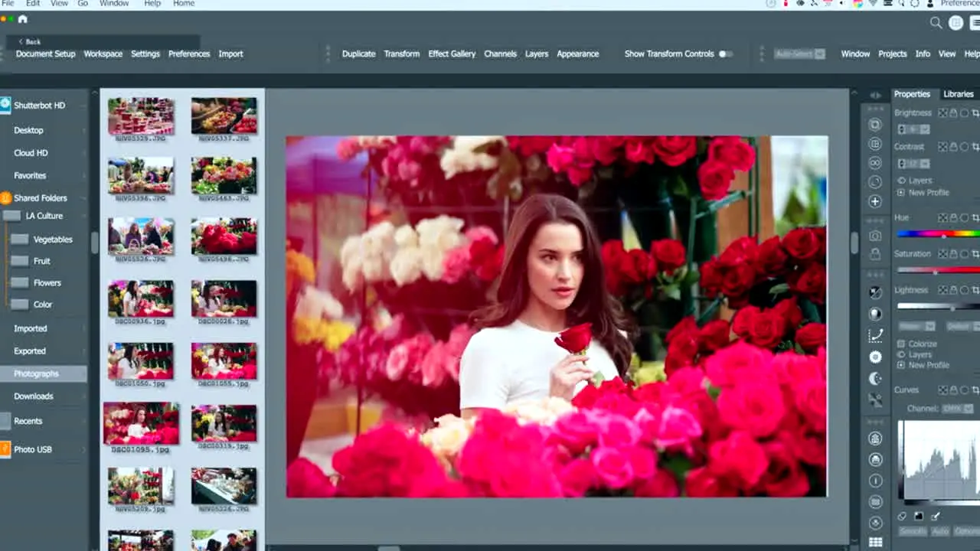Click the Auto button under the histogram
This screenshot has width=980, height=551.
(940, 531)
